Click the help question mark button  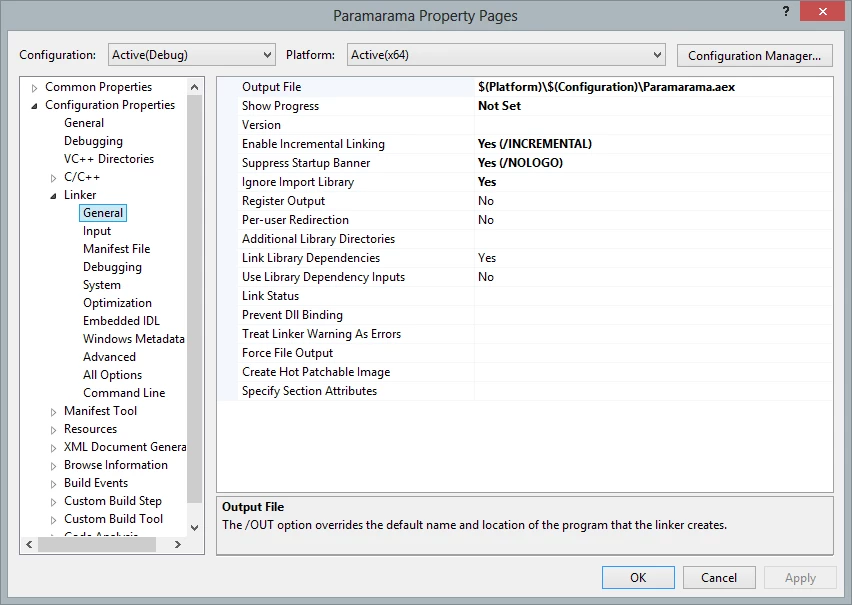click(x=786, y=11)
